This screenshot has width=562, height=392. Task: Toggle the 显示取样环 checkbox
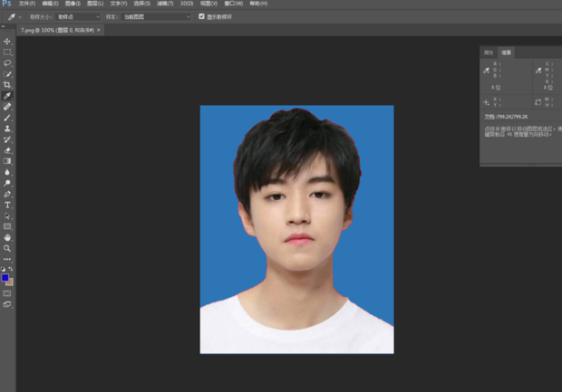pyautogui.click(x=201, y=16)
